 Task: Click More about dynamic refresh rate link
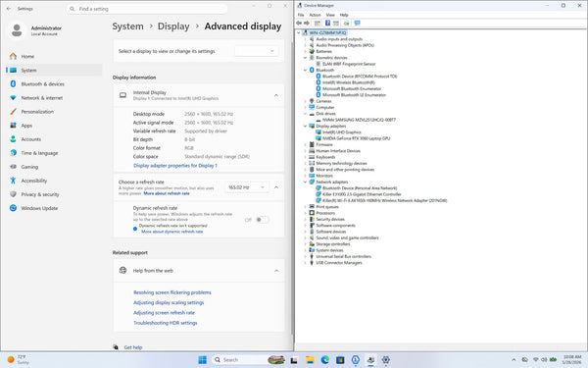(x=172, y=232)
